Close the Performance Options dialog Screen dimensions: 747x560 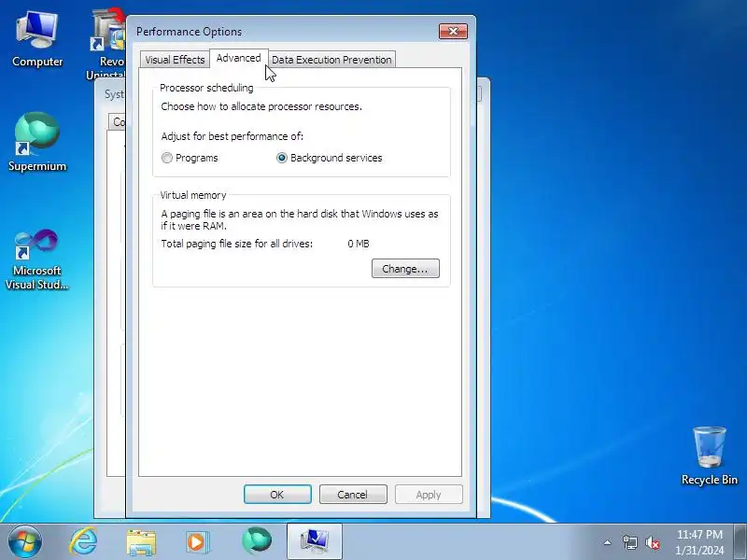click(x=453, y=32)
